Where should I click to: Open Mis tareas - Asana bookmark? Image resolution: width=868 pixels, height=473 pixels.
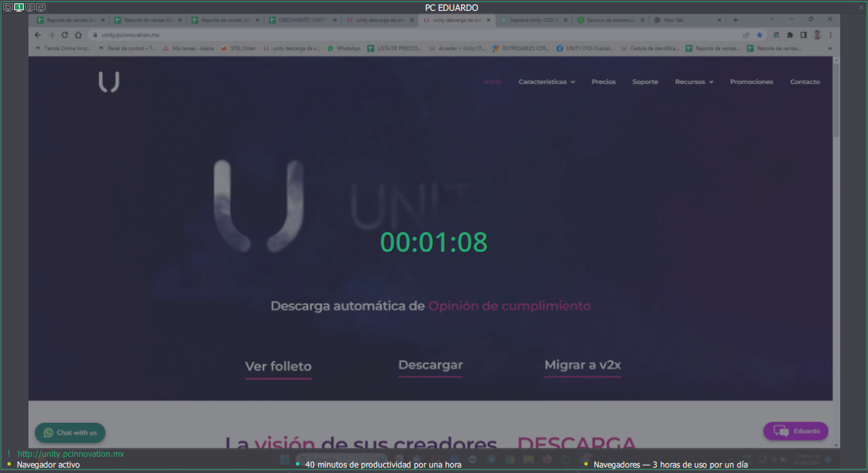tap(189, 48)
